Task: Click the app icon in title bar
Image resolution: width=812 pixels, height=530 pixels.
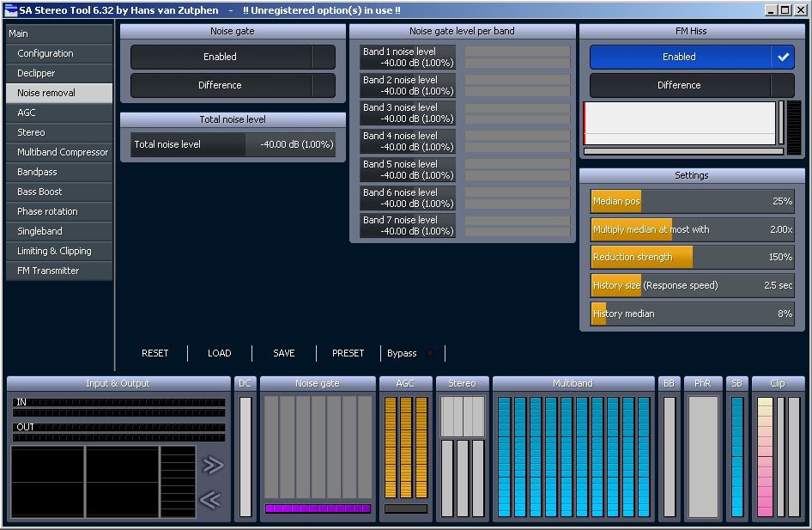Action: 11,9
